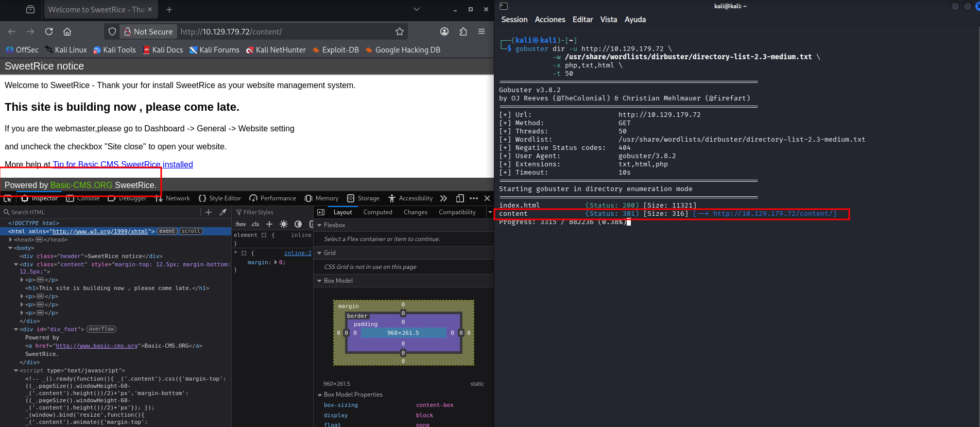The width and height of the screenshot is (980, 427).
Task: Toggle the .cls class panel
Action: point(255,224)
